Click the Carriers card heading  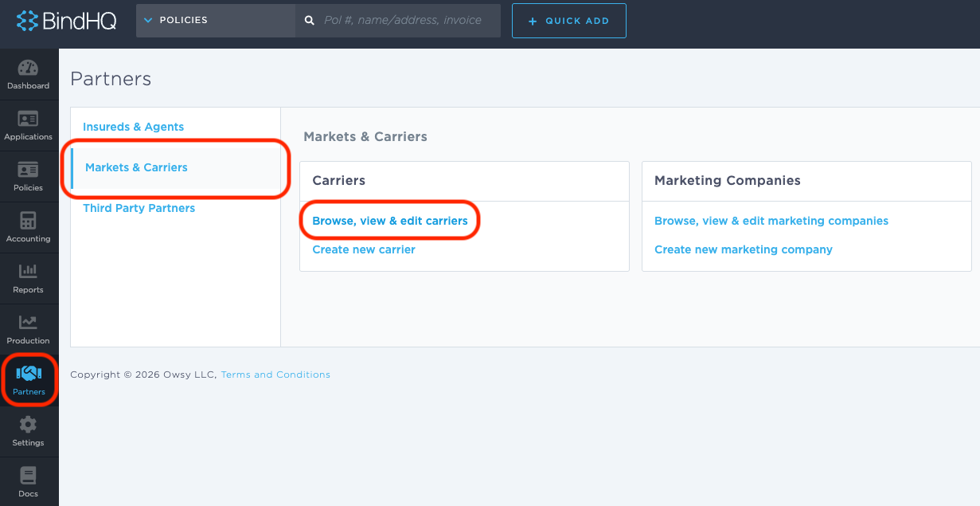339,181
